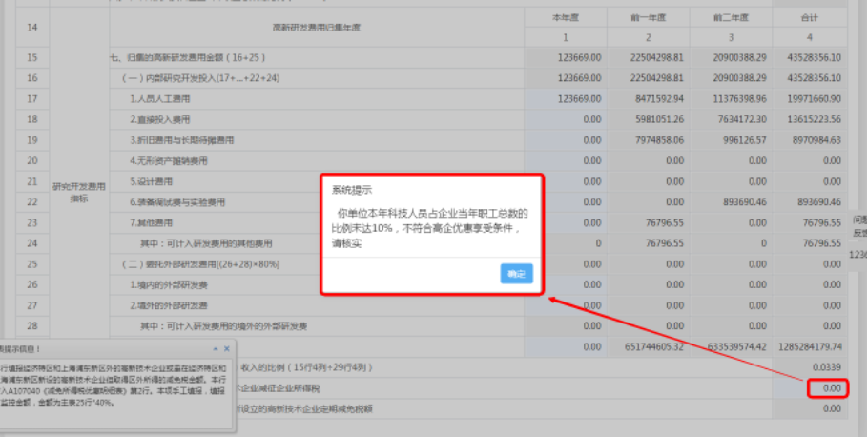868x438 pixels.
Task: Select value 996126.57 in row 19
Action: click(x=745, y=140)
